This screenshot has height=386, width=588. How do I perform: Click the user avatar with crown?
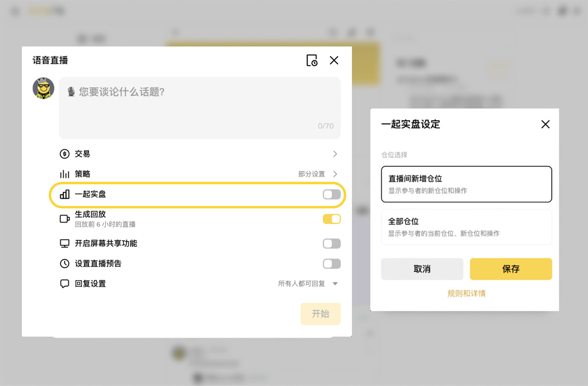[44, 88]
